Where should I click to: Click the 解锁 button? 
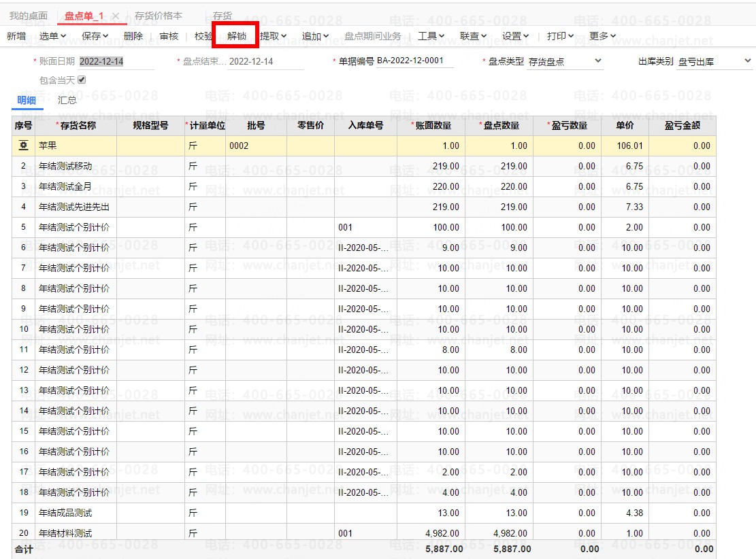click(x=236, y=36)
